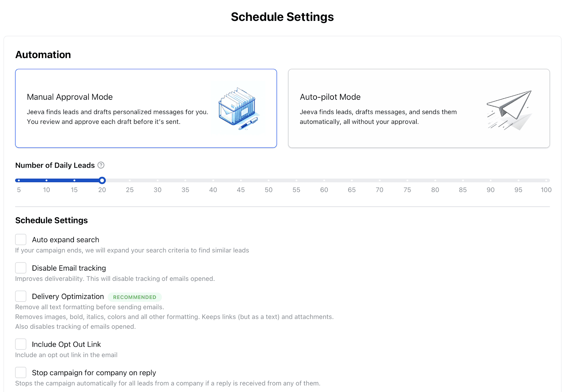
Task: Select the Manual Approval Mode card
Action: [x=146, y=108]
